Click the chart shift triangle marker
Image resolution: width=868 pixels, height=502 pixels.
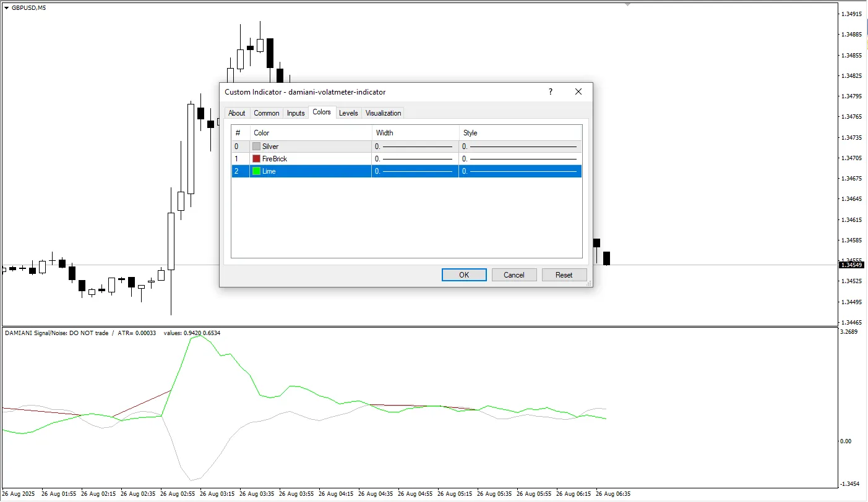pos(628,4)
